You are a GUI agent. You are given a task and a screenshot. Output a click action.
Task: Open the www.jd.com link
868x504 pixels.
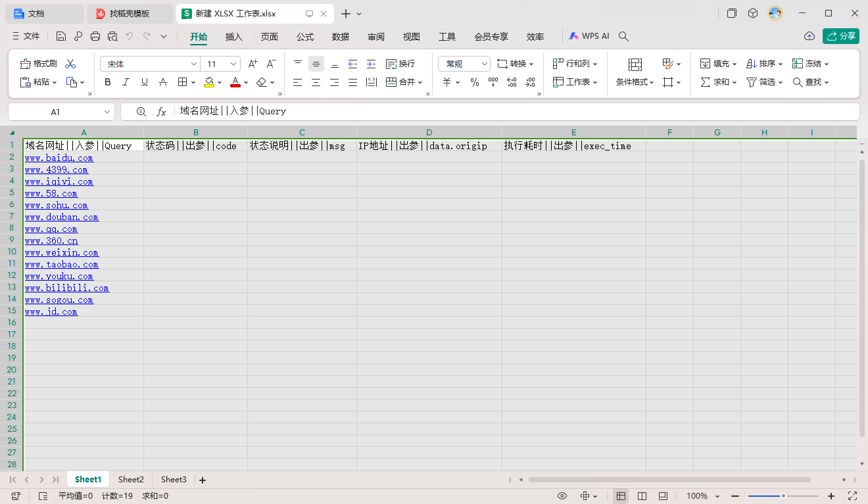click(x=51, y=311)
